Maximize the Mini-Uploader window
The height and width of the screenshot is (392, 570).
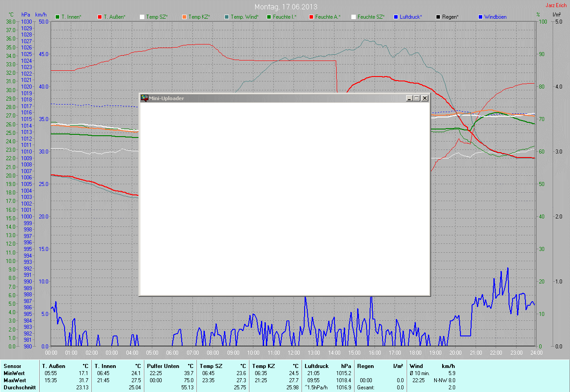(x=417, y=98)
